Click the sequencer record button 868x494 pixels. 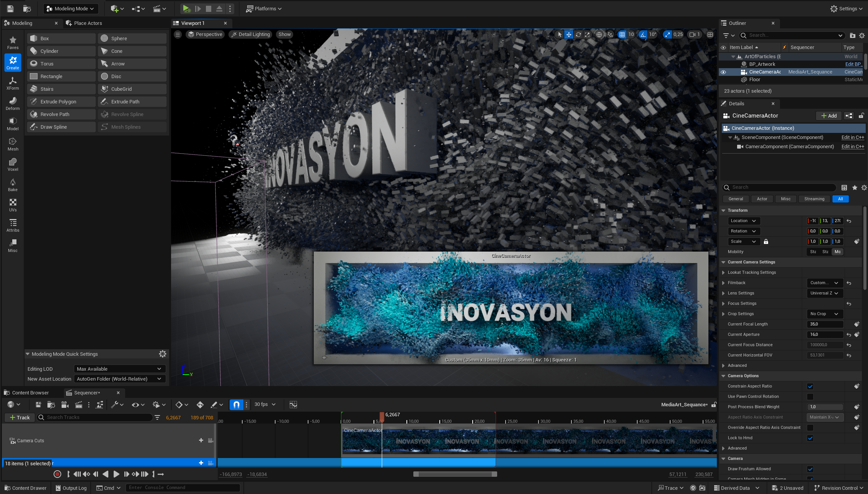(57, 474)
